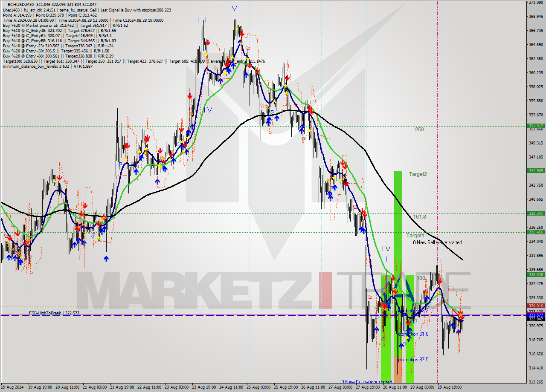The image size is (546, 392).
Task: Click the 'correction 61.8' label
Action: pyautogui.click(x=413, y=334)
